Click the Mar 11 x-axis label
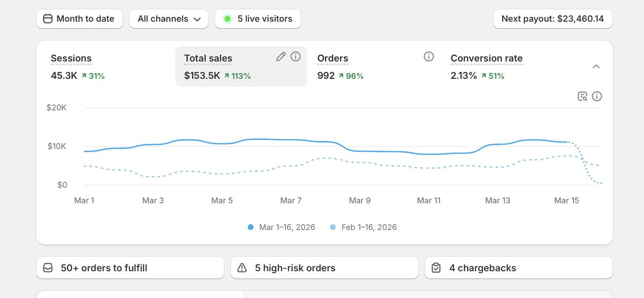644x298 pixels. pyautogui.click(x=429, y=200)
